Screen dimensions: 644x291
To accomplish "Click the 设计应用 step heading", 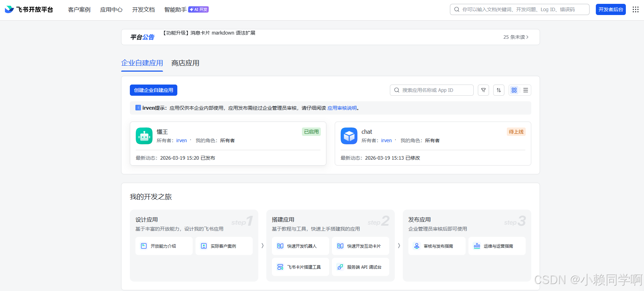I will (x=147, y=220).
